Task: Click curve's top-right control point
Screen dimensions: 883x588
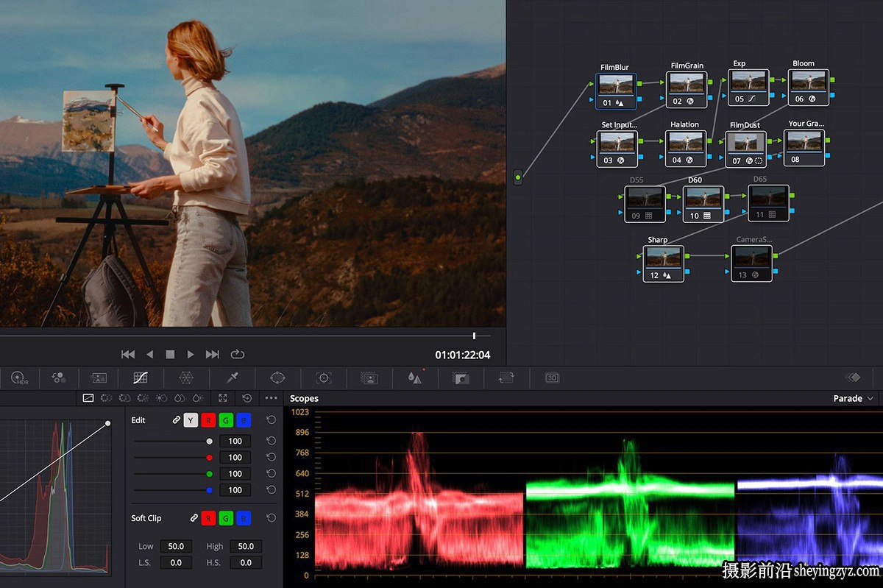Action: pos(108,423)
